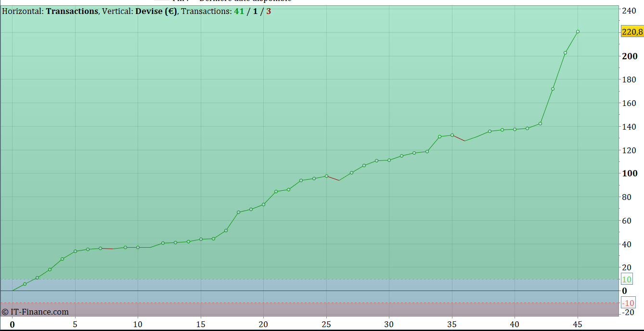644x331 pixels.
Task: Select the data point at transaction 20
Action: [x=263, y=205]
